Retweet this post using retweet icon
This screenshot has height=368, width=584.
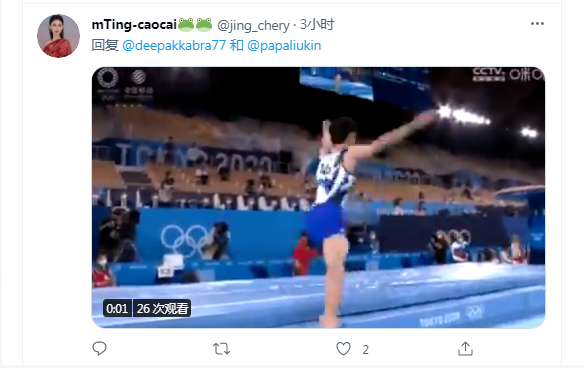pos(221,349)
